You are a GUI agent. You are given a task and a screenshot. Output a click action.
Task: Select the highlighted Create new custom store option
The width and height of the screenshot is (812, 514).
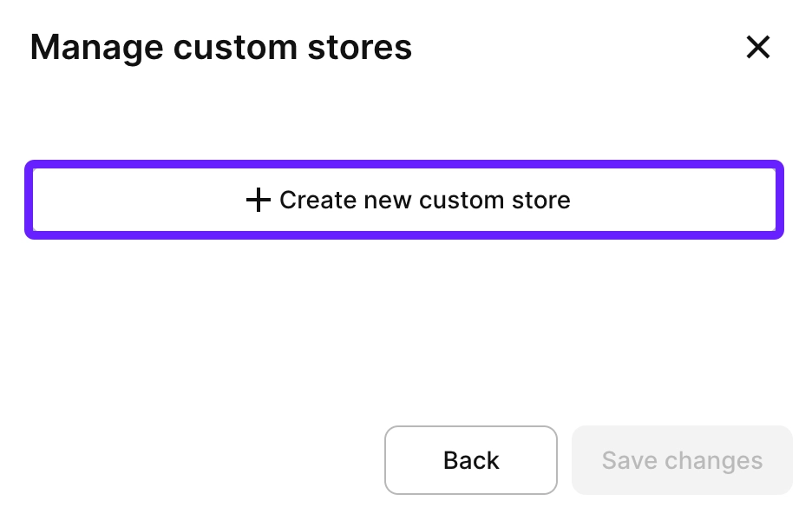[404, 200]
